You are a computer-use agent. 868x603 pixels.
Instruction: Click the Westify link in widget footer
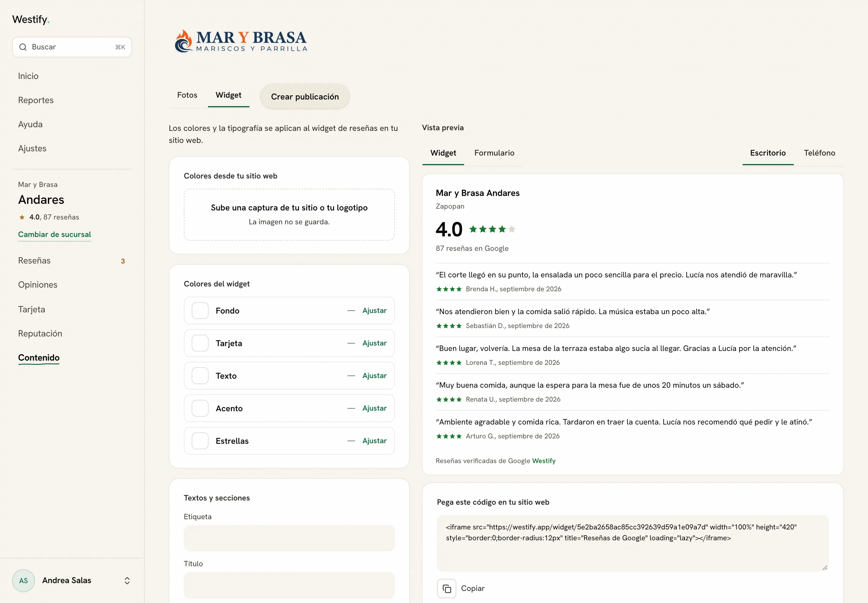click(x=543, y=461)
